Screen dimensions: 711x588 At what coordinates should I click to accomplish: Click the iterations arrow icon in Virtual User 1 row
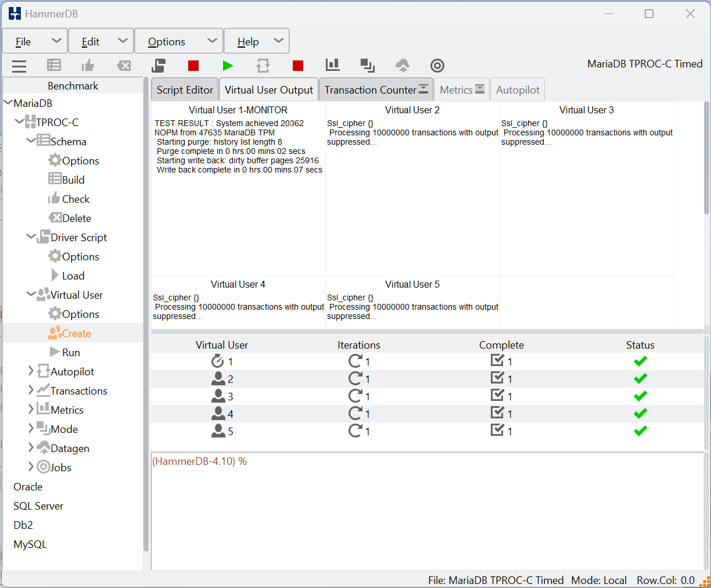355,361
